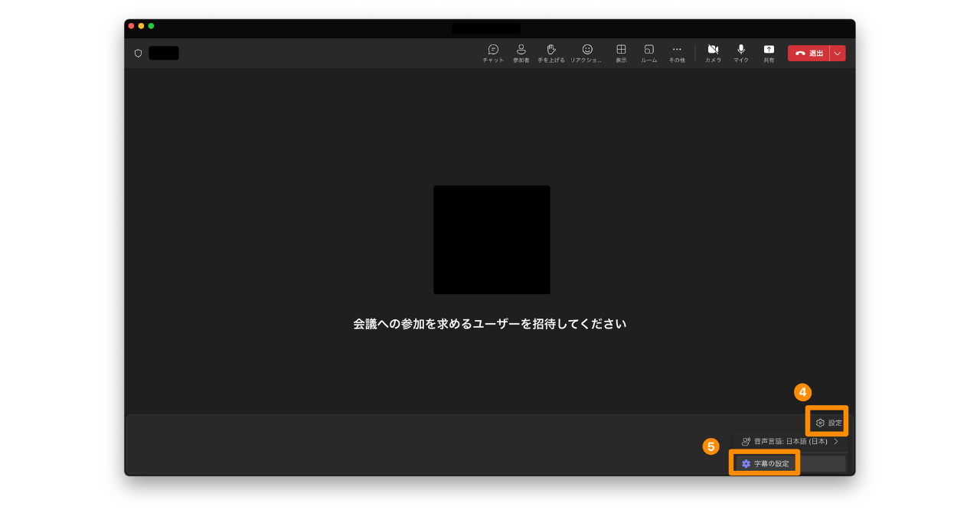The image size is (980, 513).
Task: Click the caption 設定 gear button
Action: [828, 423]
